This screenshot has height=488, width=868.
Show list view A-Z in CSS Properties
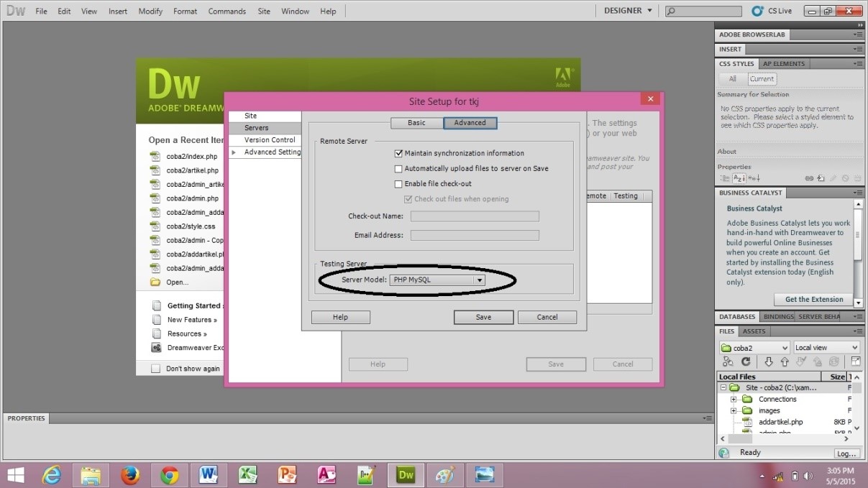pos(739,178)
